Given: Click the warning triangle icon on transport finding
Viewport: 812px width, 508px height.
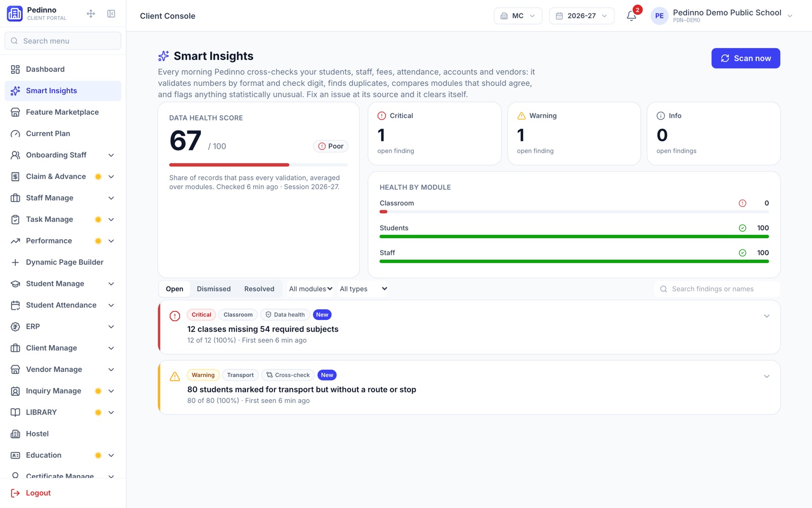Looking at the screenshot, I should coord(175,376).
